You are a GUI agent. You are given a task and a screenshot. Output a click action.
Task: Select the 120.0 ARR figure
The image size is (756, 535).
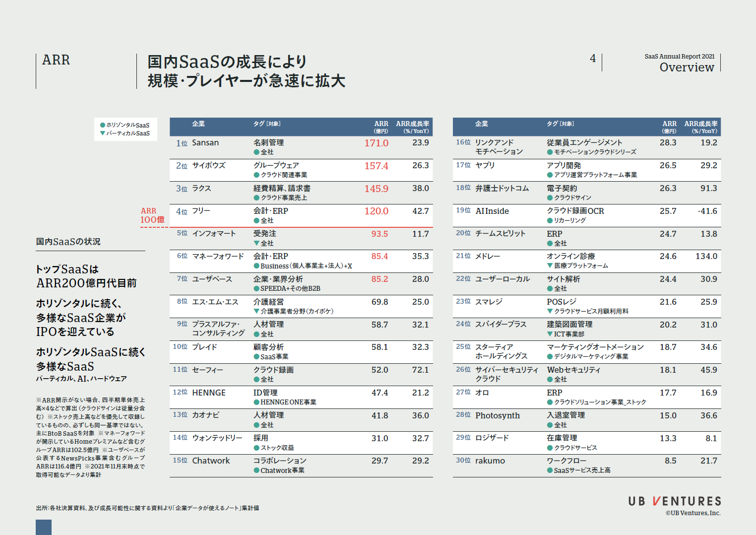pyautogui.click(x=377, y=211)
